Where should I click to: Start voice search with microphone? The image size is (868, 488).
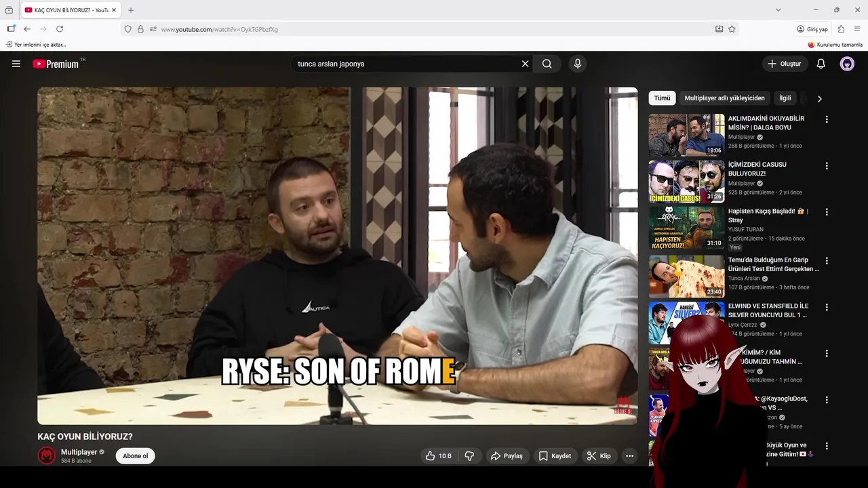[x=578, y=64]
